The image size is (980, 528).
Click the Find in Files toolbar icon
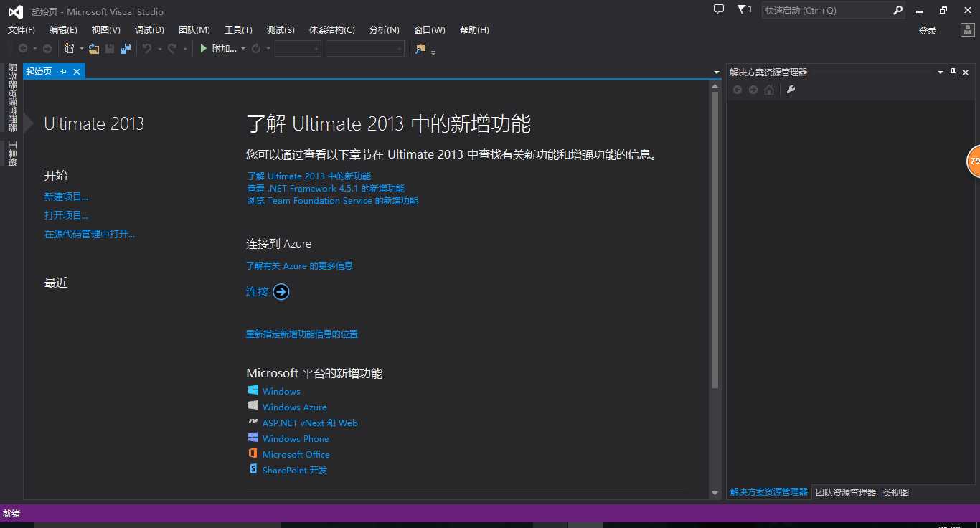click(420, 48)
